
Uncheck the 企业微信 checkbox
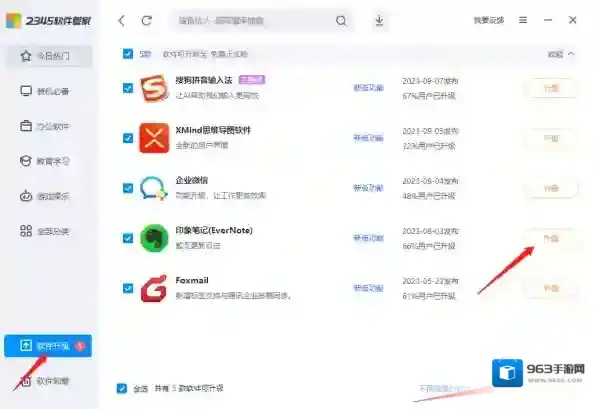[x=128, y=188]
